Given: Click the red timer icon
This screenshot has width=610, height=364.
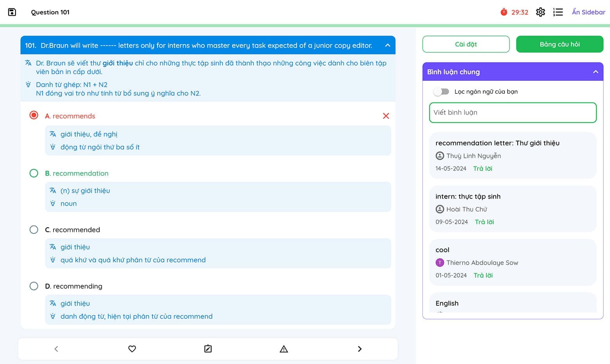Looking at the screenshot, I should pyautogui.click(x=504, y=12).
